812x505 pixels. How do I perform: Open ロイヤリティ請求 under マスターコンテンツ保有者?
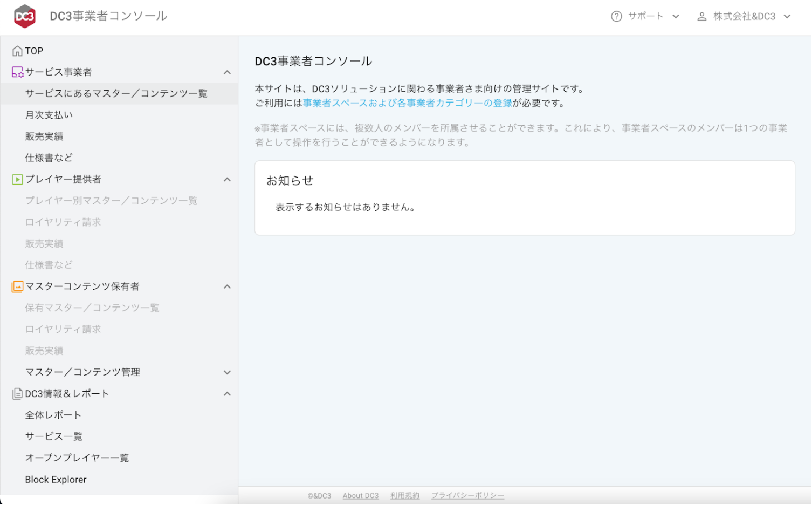(x=63, y=329)
